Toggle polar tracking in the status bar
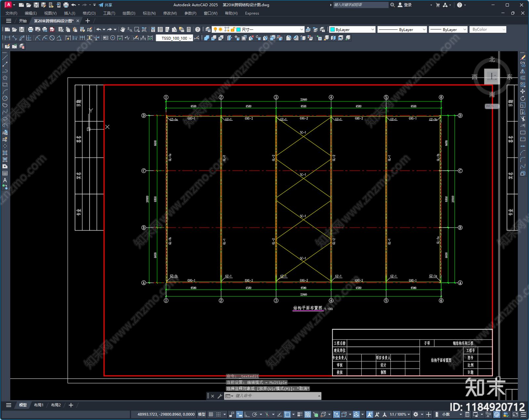Image resolution: width=529 pixels, height=420 pixels. [x=255, y=414]
